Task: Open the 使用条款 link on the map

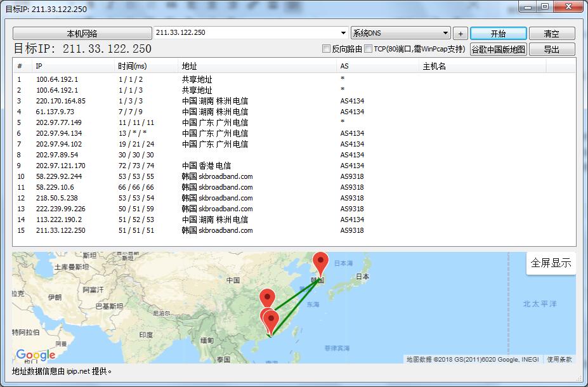Action: coord(559,359)
